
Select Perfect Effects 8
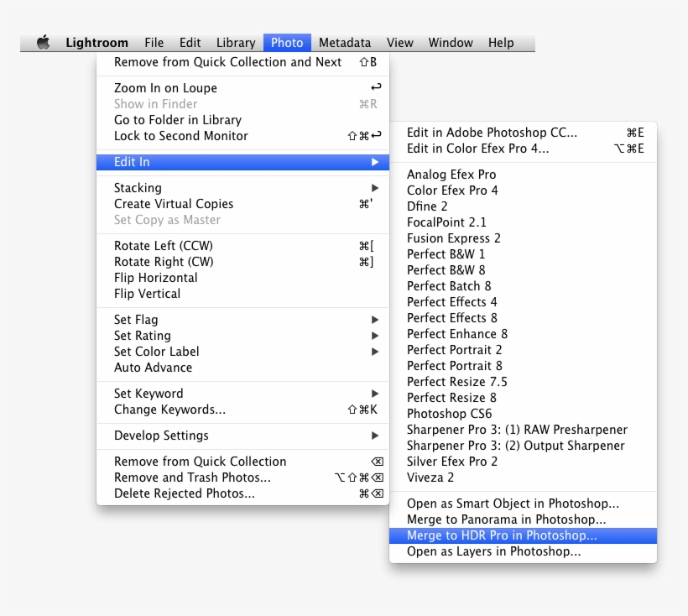tap(523, 318)
